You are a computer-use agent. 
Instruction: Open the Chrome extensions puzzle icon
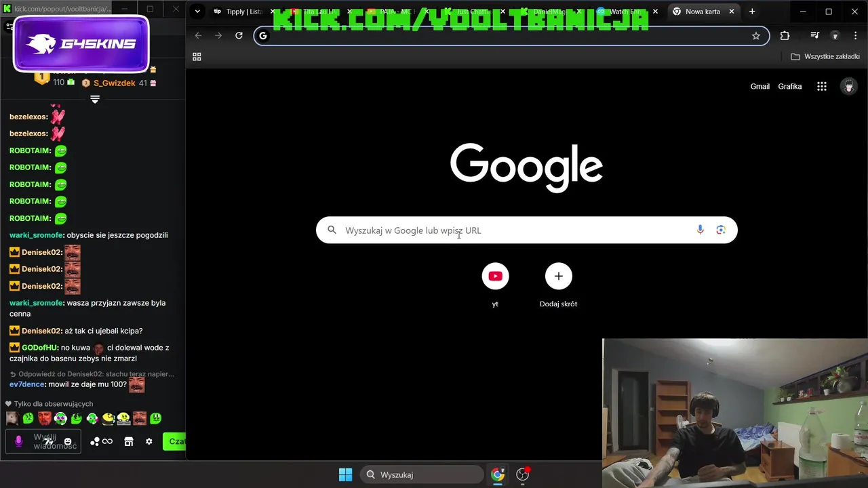[x=785, y=36]
